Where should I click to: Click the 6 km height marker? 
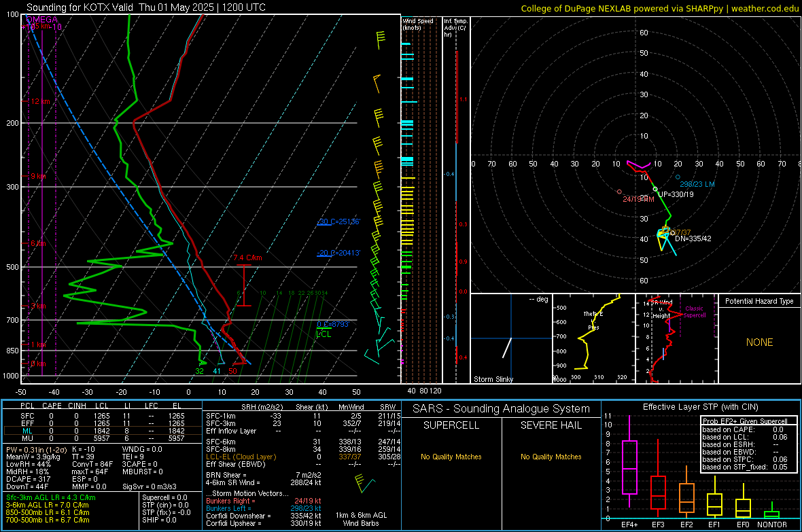(x=38, y=243)
